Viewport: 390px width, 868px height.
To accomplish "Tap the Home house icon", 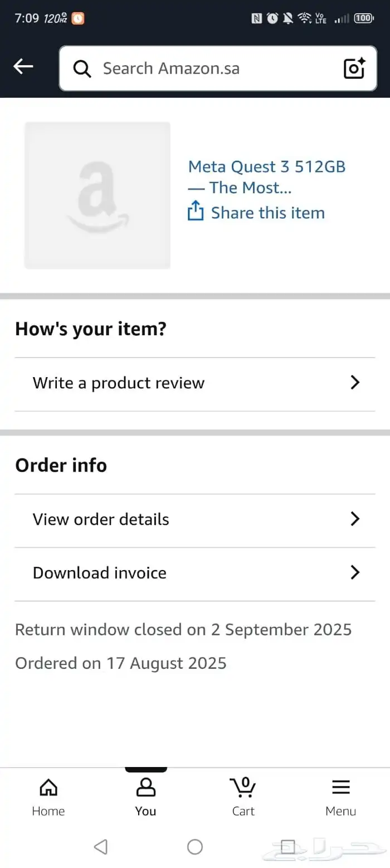I will [48, 788].
